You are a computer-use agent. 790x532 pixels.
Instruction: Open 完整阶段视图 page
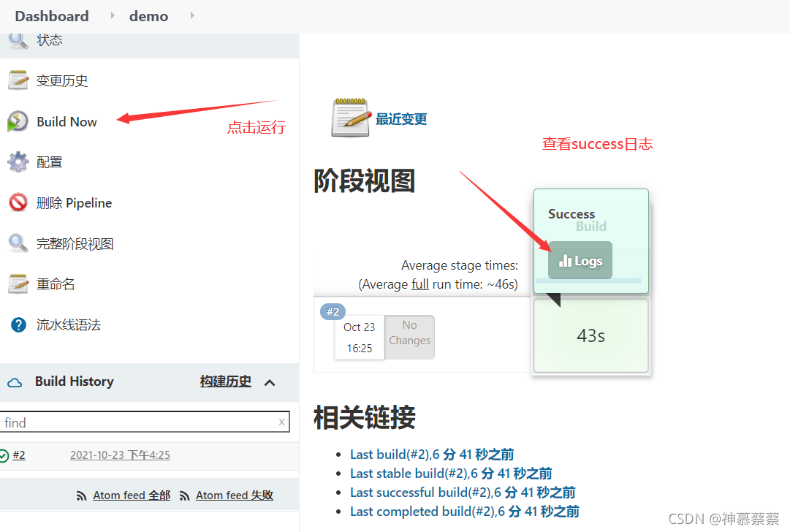click(75, 244)
